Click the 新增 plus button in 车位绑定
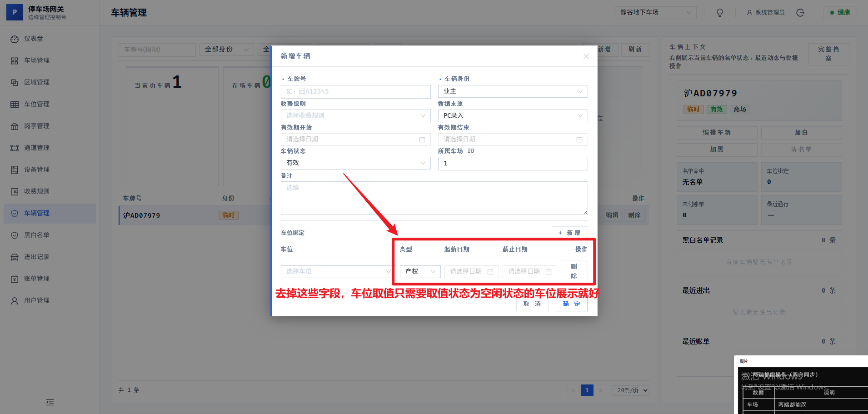The width and height of the screenshot is (868, 414). point(569,233)
